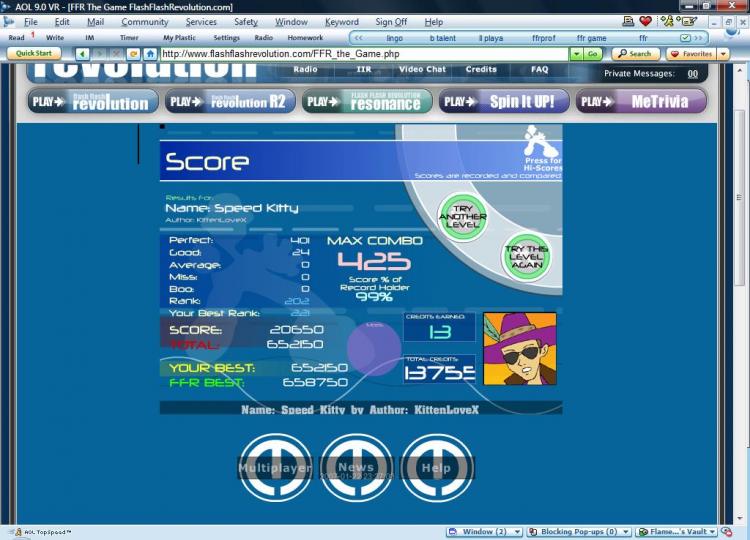Click Try Another Level green button
The image size is (750, 540).
point(463,217)
